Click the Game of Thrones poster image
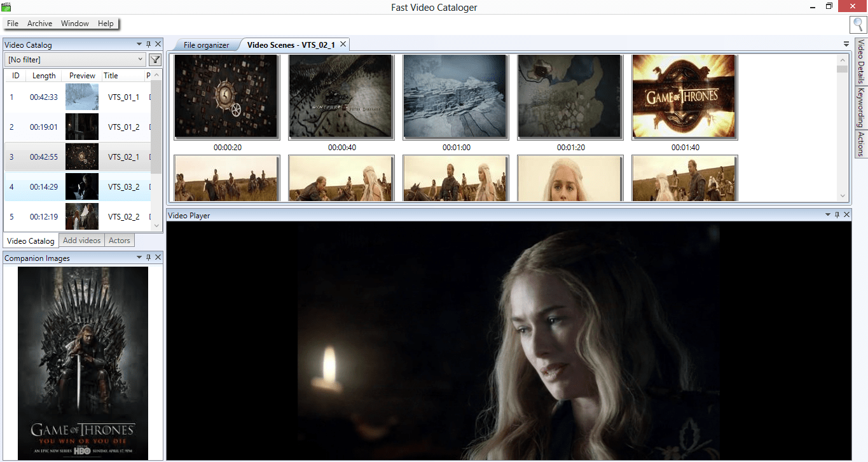The image size is (868, 462). (83, 363)
